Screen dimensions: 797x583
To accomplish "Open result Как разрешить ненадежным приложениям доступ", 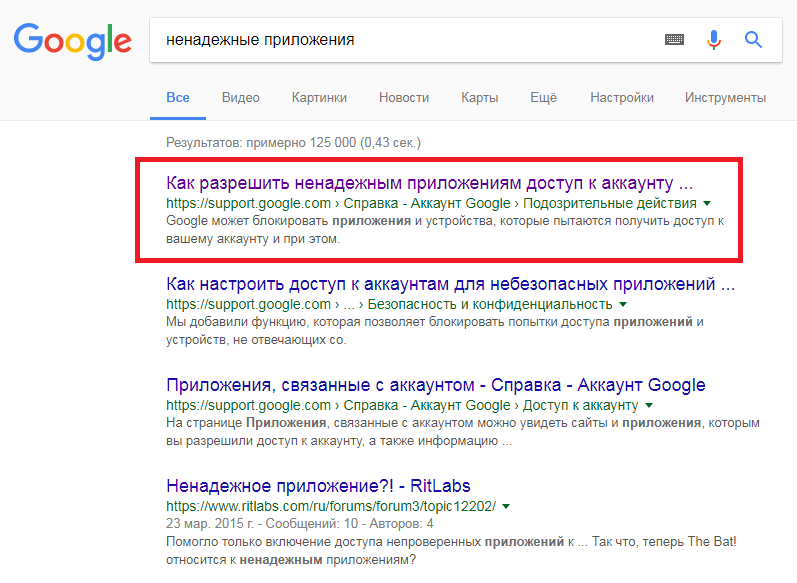I will [x=429, y=184].
